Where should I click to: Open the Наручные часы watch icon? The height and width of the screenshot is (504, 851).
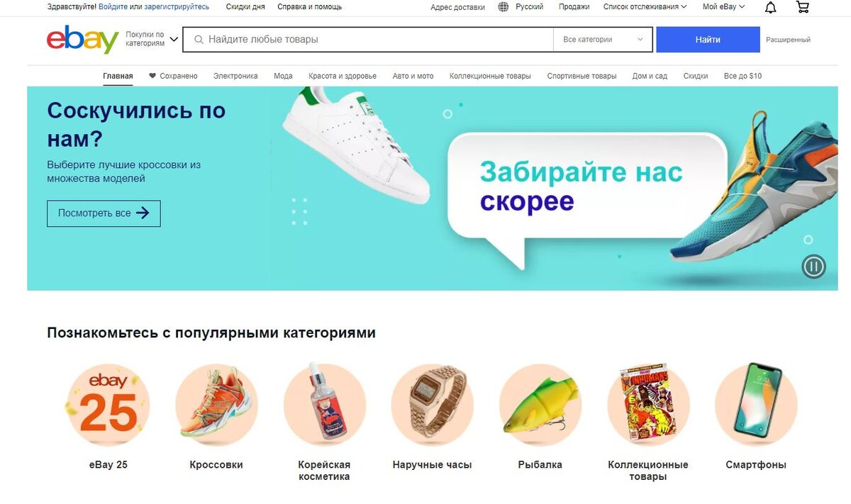coord(433,406)
